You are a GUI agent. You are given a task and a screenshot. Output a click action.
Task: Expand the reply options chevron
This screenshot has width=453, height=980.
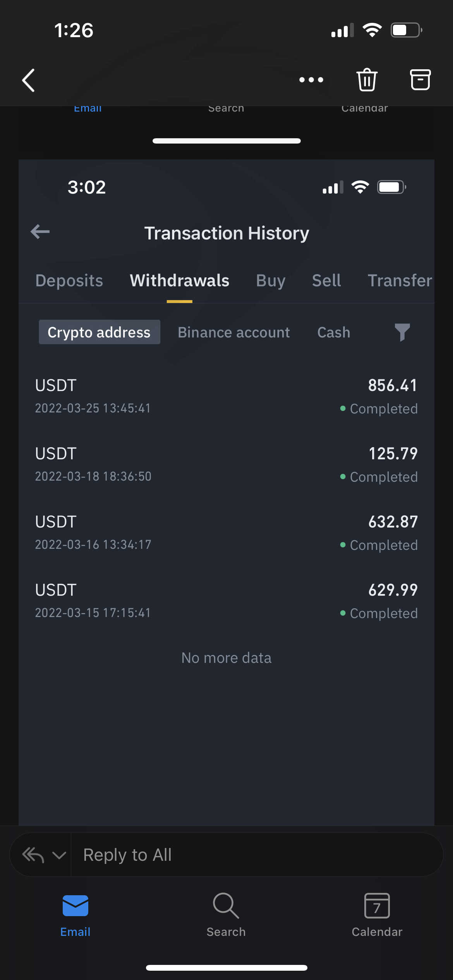click(59, 855)
